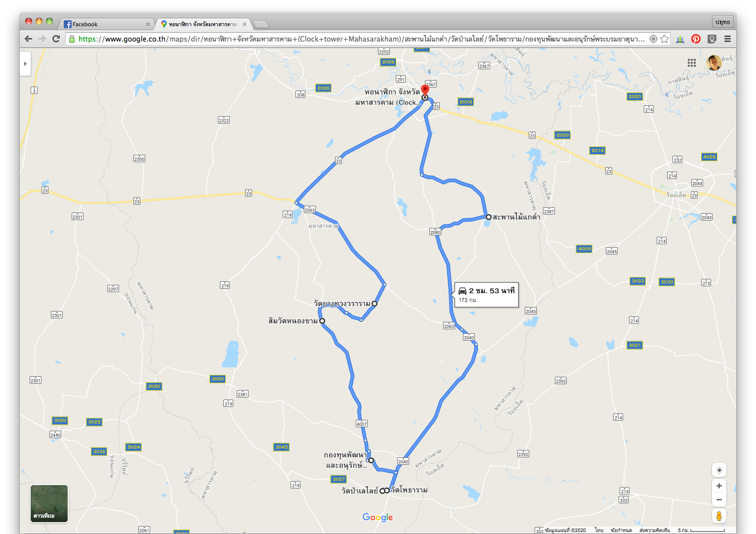Click the Pegman Street View icon

tap(719, 516)
